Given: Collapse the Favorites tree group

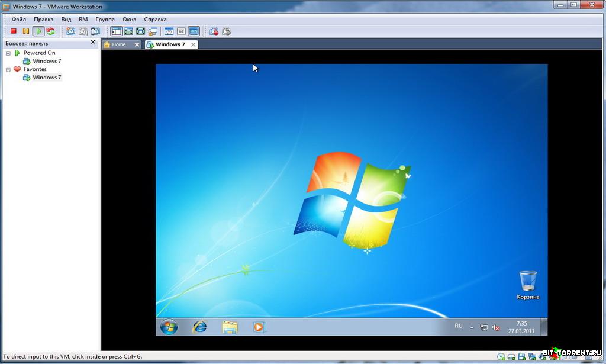Looking at the screenshot, I should (x=8, y=69).
